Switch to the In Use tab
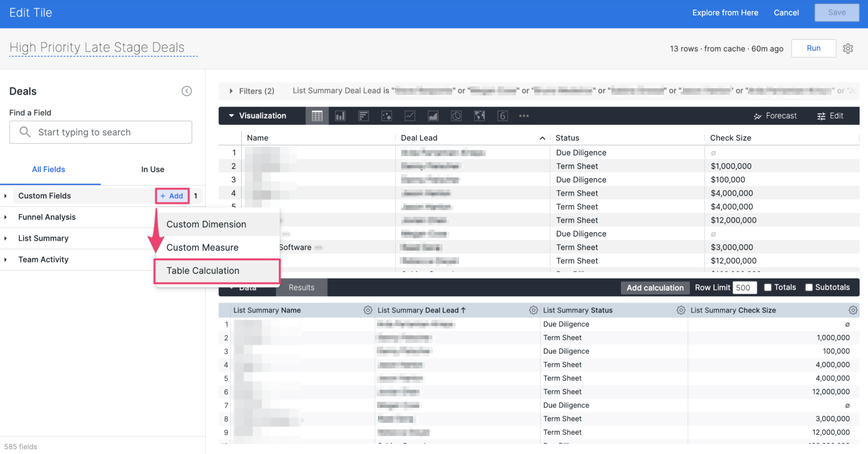 (153, 169)
